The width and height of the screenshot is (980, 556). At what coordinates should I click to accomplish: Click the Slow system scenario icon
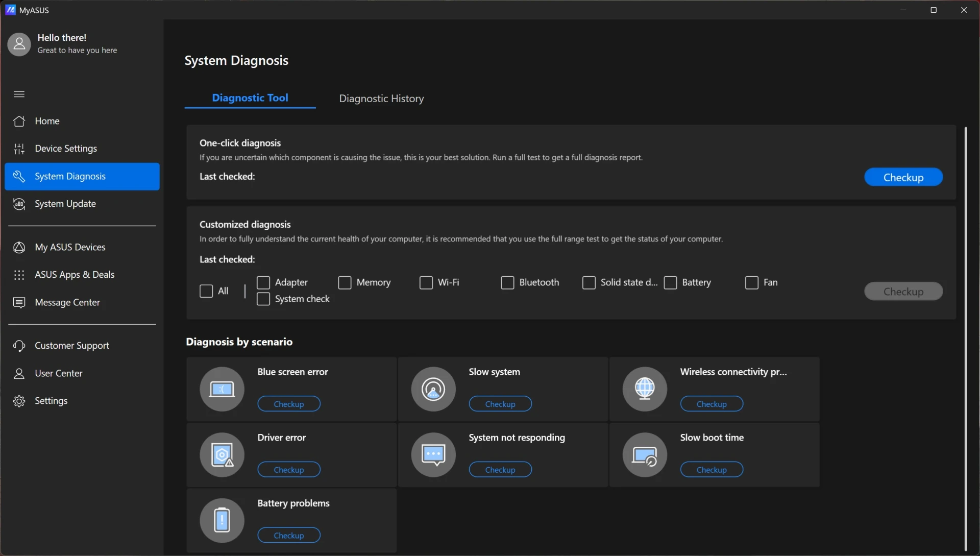point(433,389)
